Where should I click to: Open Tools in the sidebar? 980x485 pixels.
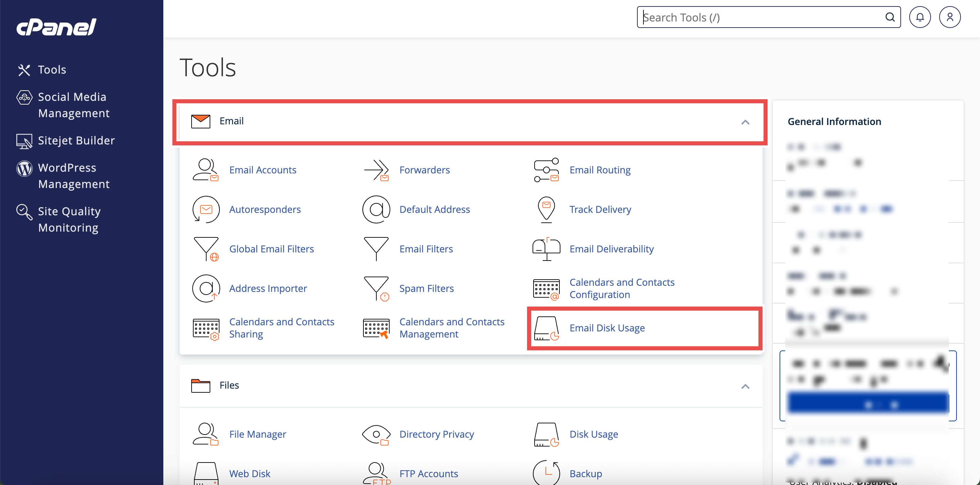[x=52, y=70]
